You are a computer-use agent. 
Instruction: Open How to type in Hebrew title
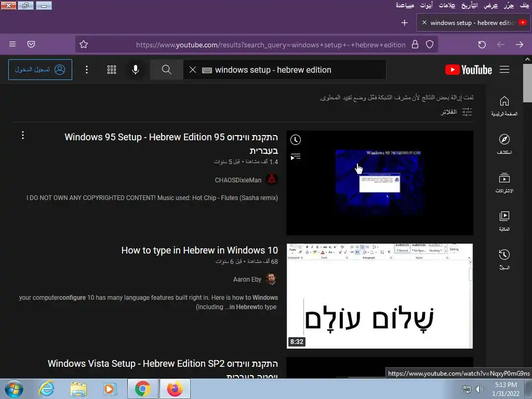tap(199, 250)
